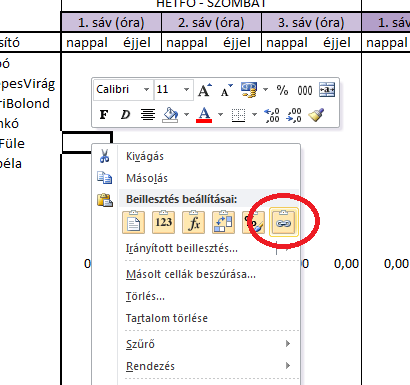
Task: Apply accounting number format icon
Action: coord(249,90)
